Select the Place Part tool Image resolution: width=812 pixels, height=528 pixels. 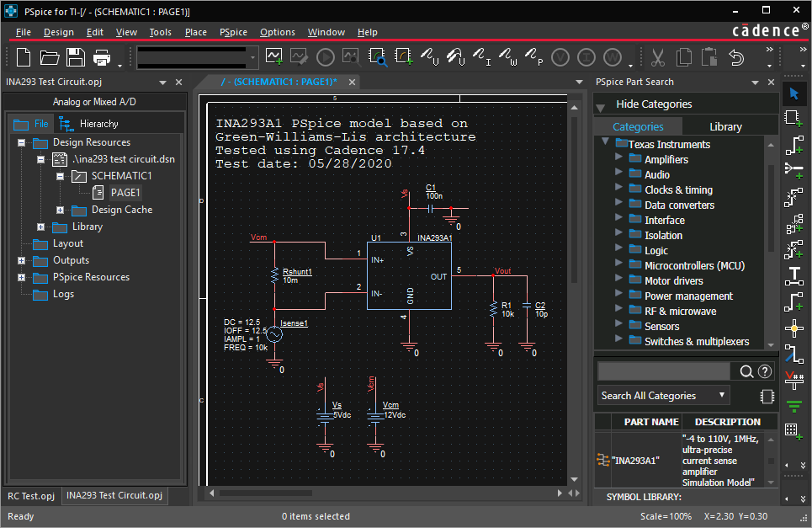point(793,117)
